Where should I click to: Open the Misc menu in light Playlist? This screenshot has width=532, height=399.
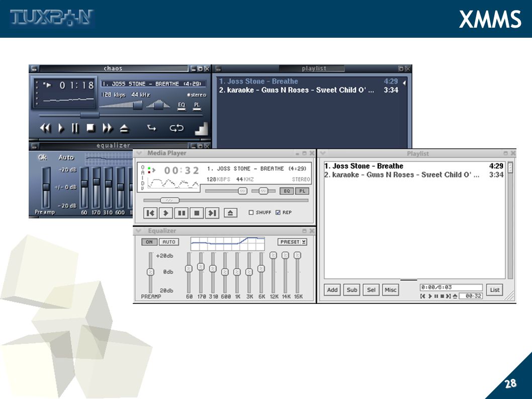tap(391, 290)
